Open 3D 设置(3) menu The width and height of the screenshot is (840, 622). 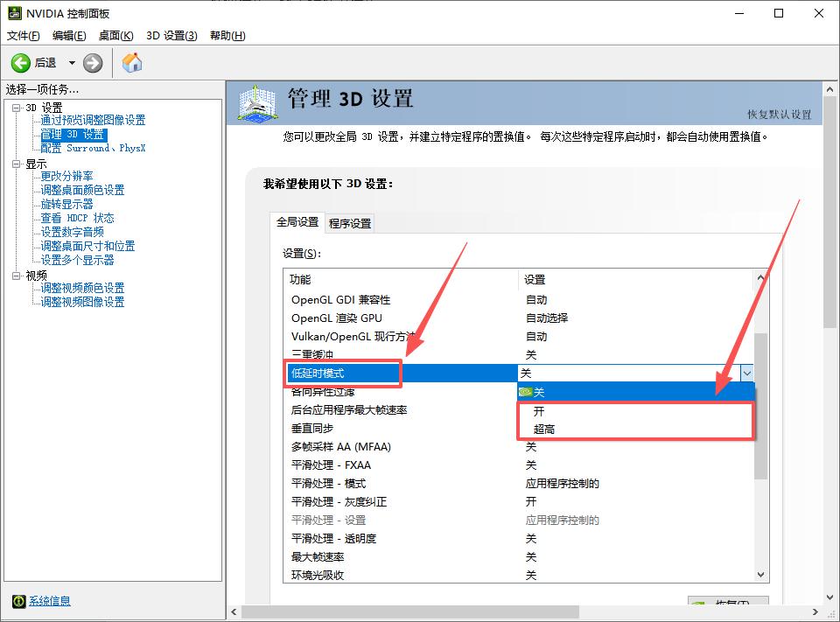(x=171, y=36)
